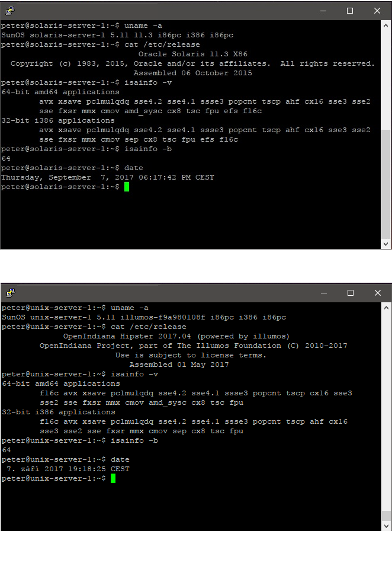The image size is (392, 569).
Task: Maximize the unix-server-1 terminal window
Action: coord(351,293)
